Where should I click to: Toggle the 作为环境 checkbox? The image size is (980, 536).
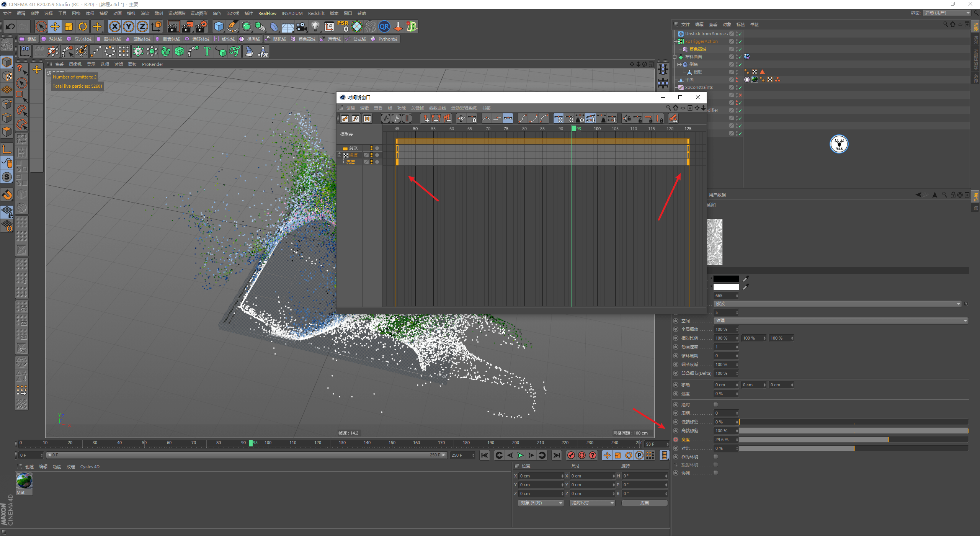point(715,457)
